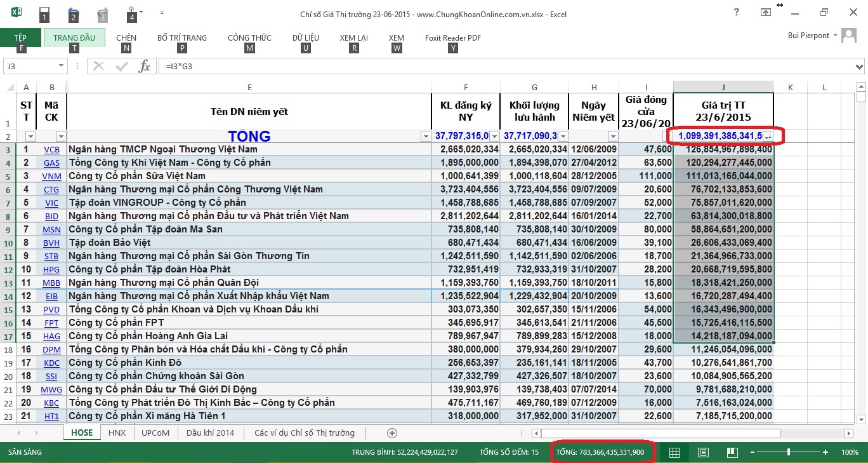Zoom out with the minus icon
The image size is (868, 463).
753,452
